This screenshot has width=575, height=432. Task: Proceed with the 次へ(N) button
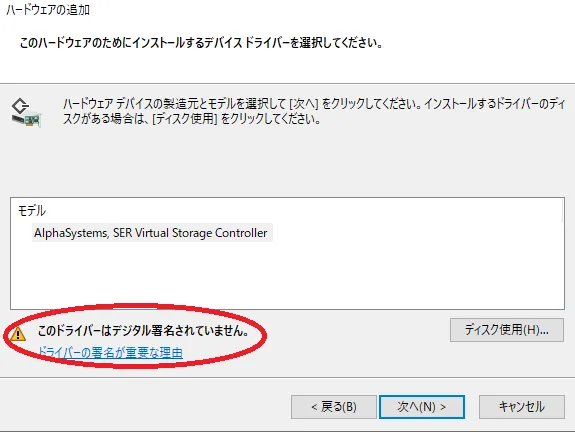tap(422, 407)
